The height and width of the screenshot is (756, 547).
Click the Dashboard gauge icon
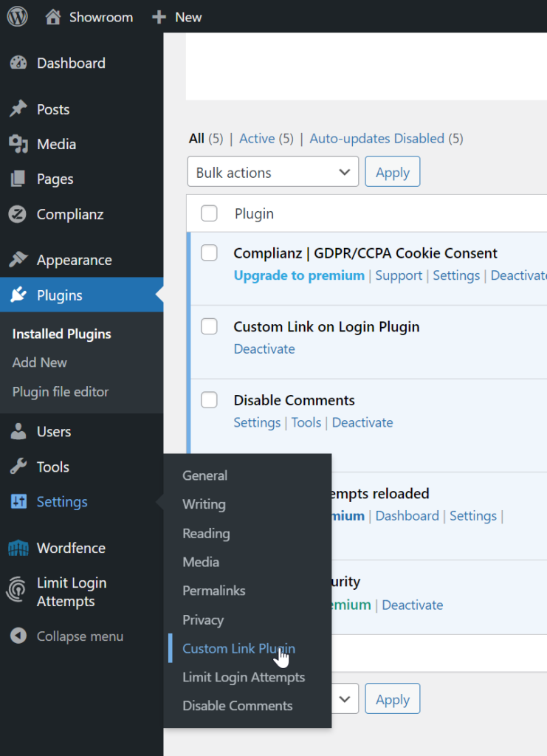18,63
